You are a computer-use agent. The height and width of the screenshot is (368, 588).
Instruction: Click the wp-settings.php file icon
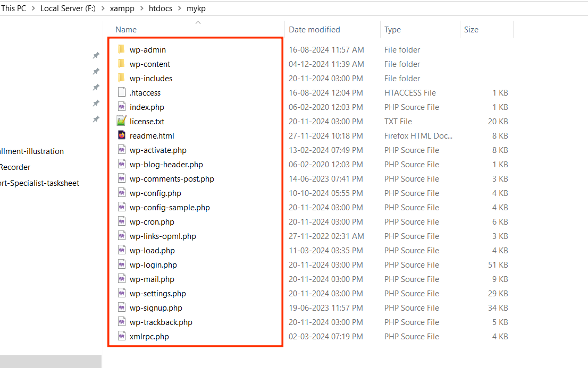click(122, 293)
